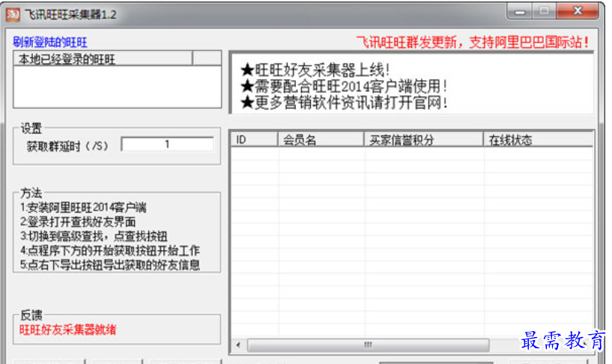This screenshot has height=364, width=612.
Task: Minimize the 飞讯旺旺采集器 window
Action: click(x=520, y=11)
